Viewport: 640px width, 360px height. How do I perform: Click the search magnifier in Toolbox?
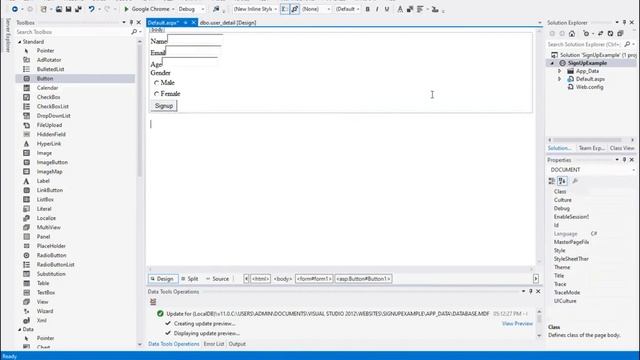tap(134, 32)
